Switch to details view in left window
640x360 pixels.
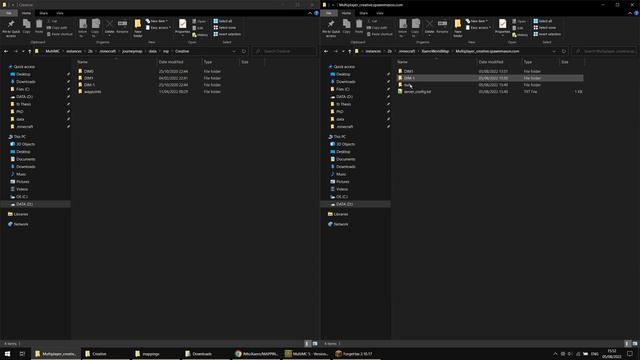(x=308, y=344)
